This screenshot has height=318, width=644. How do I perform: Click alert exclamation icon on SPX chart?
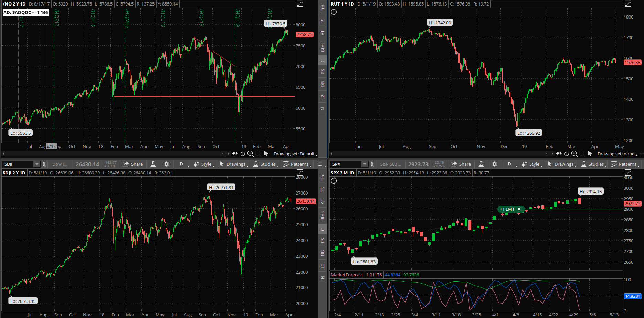coord(334,181)
